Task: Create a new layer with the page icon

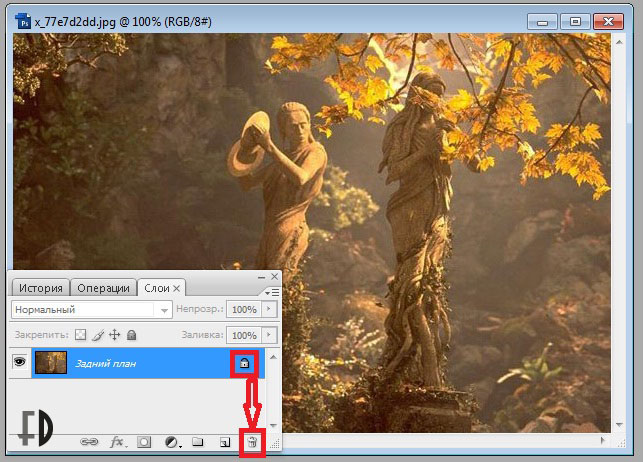Action: click(x=226, y=442)
